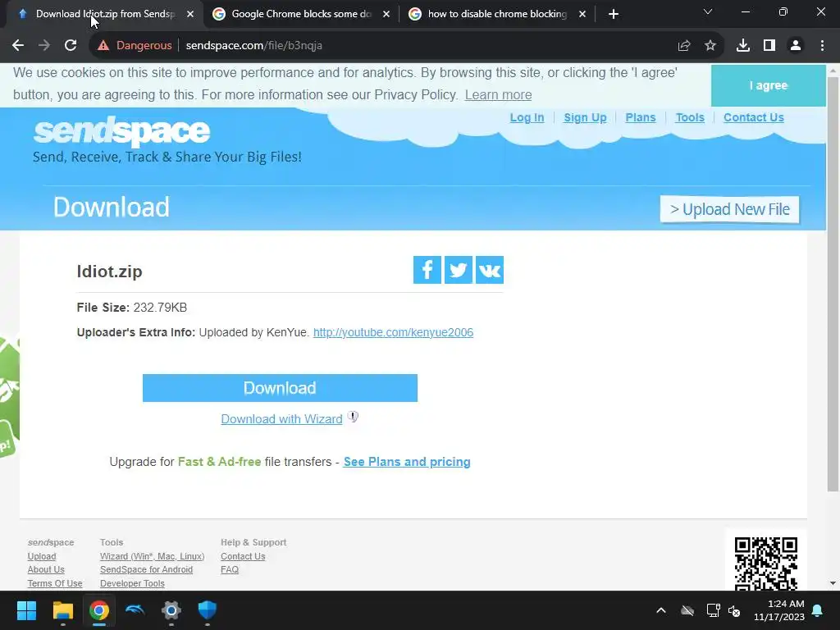The width and height of the screenshot is (840, 630).
Task: Open the Chrome downloads icon
Action: pyautogui.click(x=743, y=46)
